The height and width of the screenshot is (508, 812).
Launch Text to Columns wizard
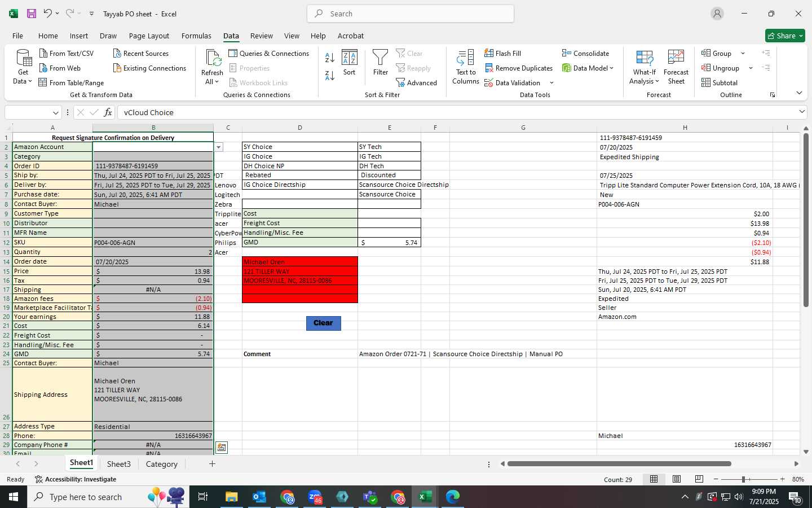point(466,67)
